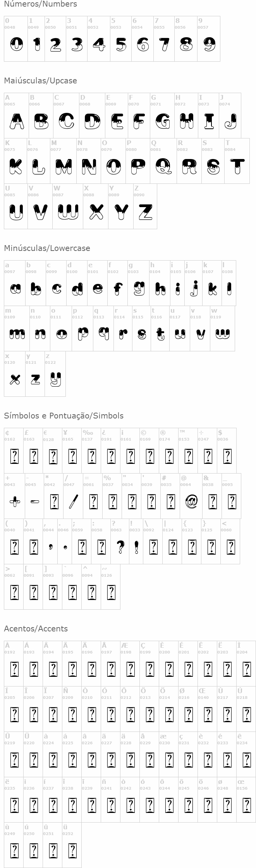Screen dimensions: 256x868
Task: Click the digit 0 glyph preview
Action: pos(16,44)
